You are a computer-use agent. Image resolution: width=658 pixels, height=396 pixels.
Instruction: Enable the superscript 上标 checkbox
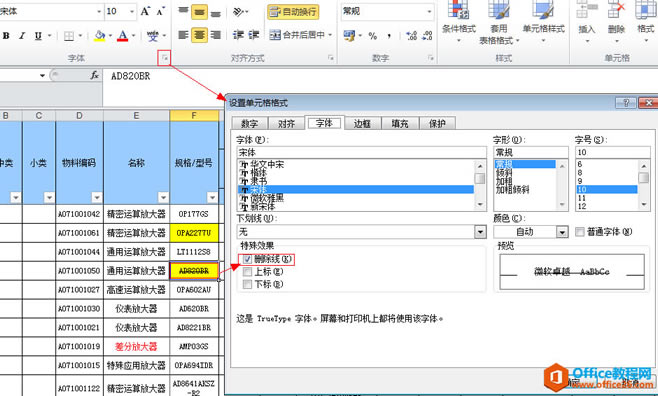click(247, 272)
